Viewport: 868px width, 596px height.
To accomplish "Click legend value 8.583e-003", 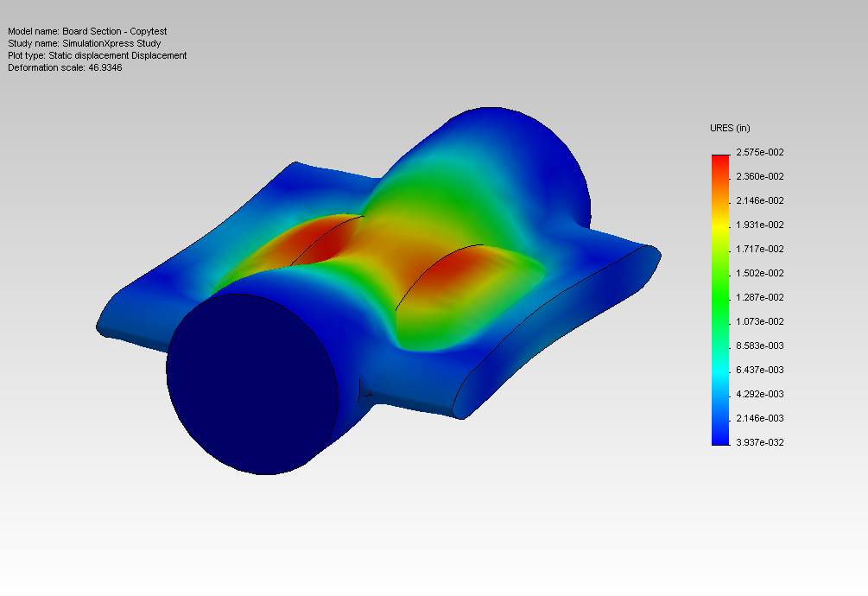I will click(759, 346).
